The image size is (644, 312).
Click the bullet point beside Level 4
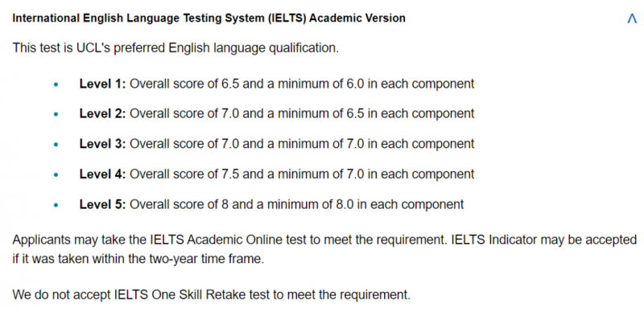pos(56,174)
